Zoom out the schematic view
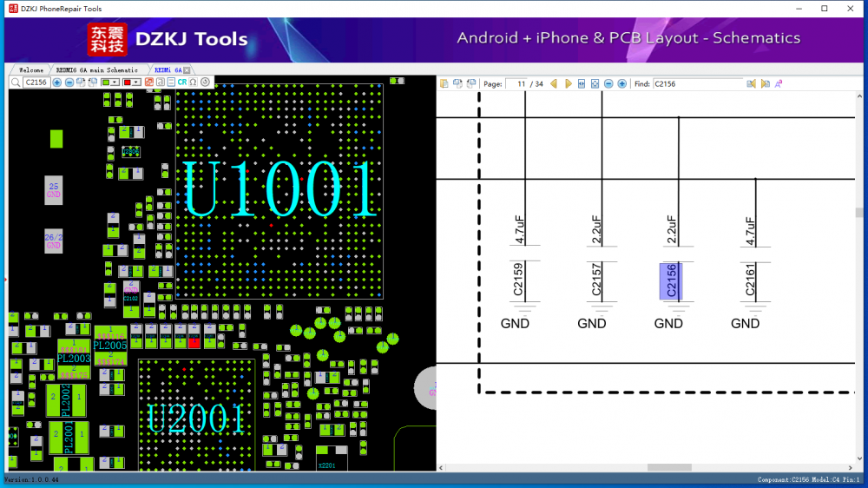Screen dimensions: 868x488 coord(608,83)
